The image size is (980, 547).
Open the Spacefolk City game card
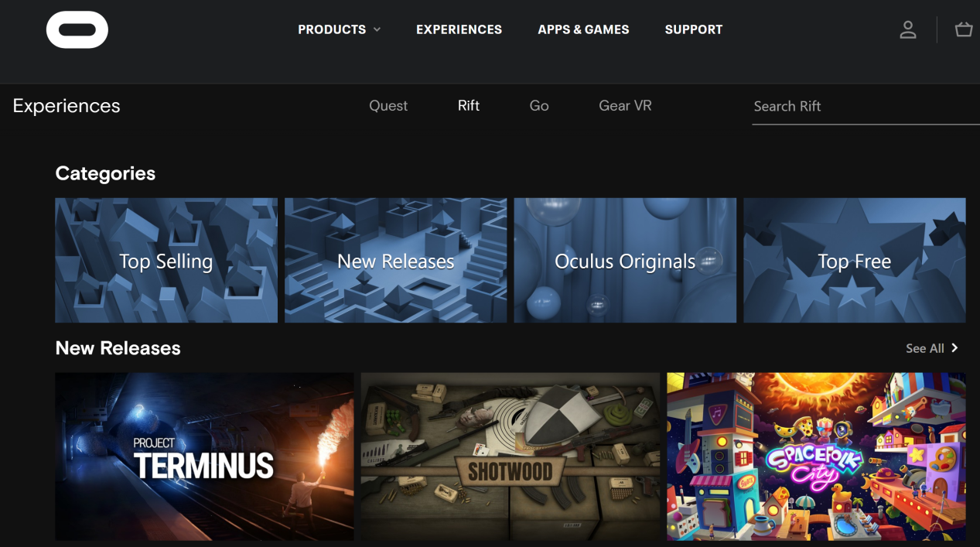click(816, 456)
